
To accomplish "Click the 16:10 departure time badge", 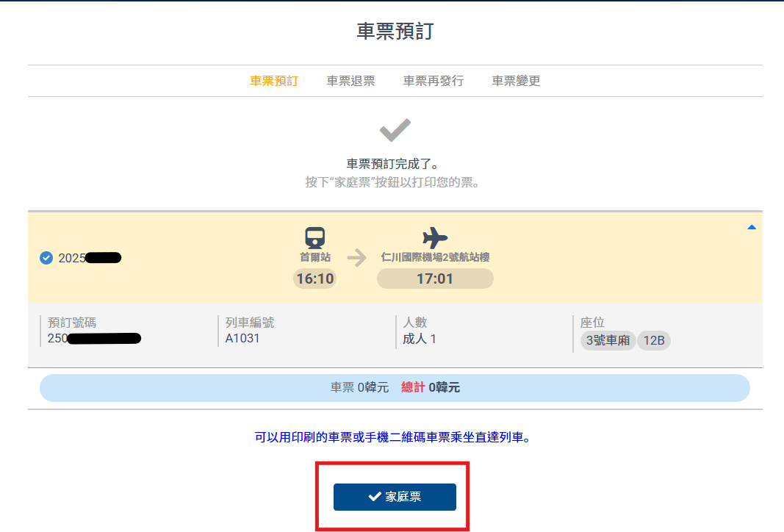I will point(315,278).
